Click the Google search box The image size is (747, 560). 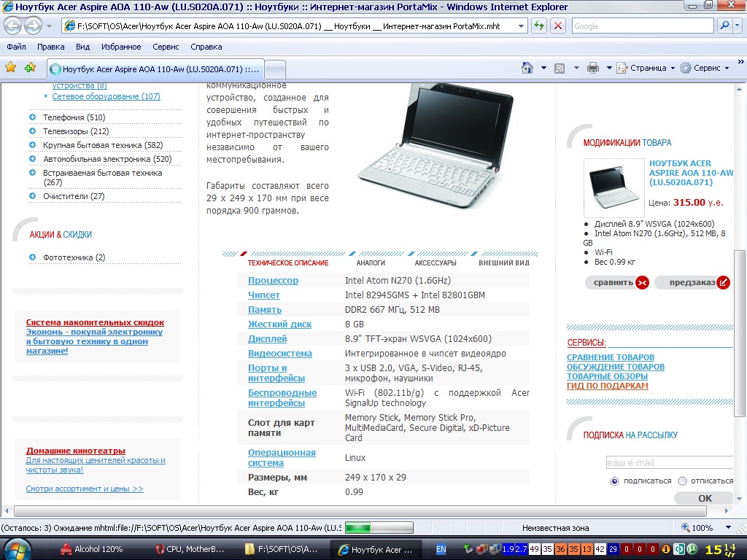643,26
